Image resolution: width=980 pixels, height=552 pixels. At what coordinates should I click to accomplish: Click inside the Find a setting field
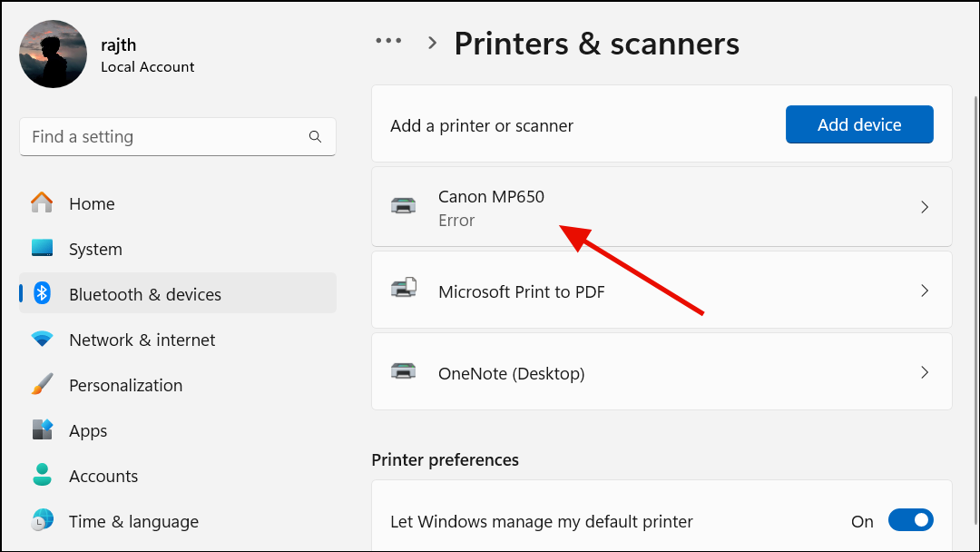point(163,136)
